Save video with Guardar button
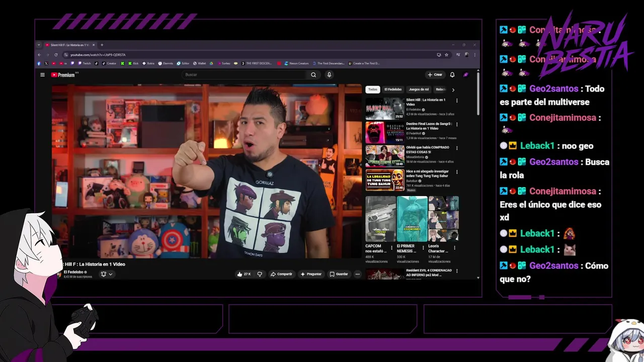Viewport: 644px width, 362px height. pos(339,274)
